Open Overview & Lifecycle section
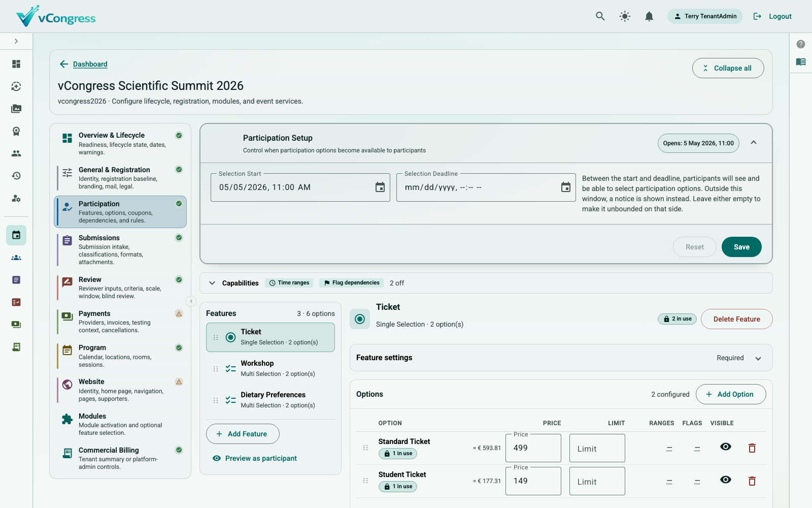Screen dimensions: 812x508 click(120, 144)
